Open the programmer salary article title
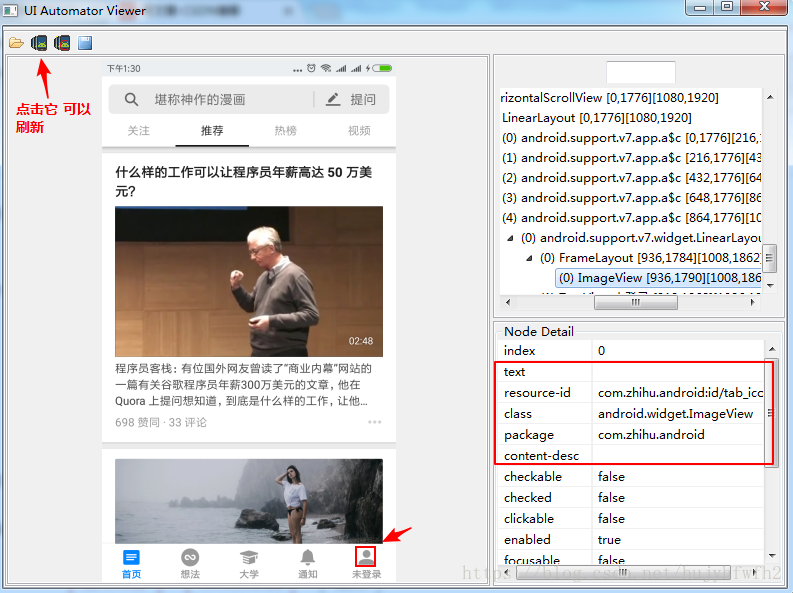 pyautogui.click(x=243, y=181)
